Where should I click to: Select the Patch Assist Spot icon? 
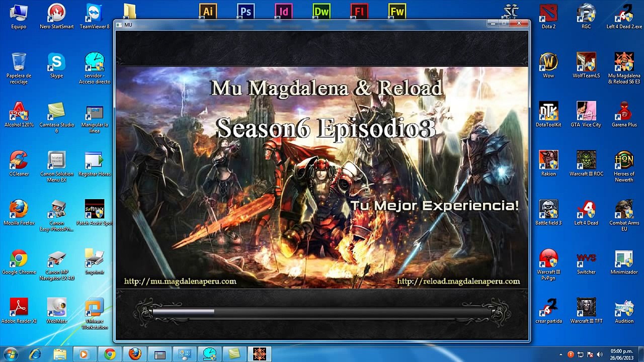94,213
